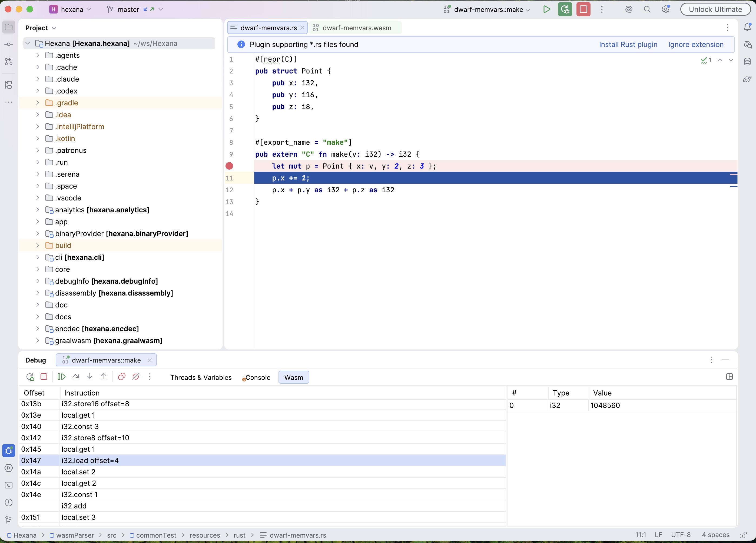Stop the running process with red square
Screen dimensions: 756x543
tap(583, 9)
